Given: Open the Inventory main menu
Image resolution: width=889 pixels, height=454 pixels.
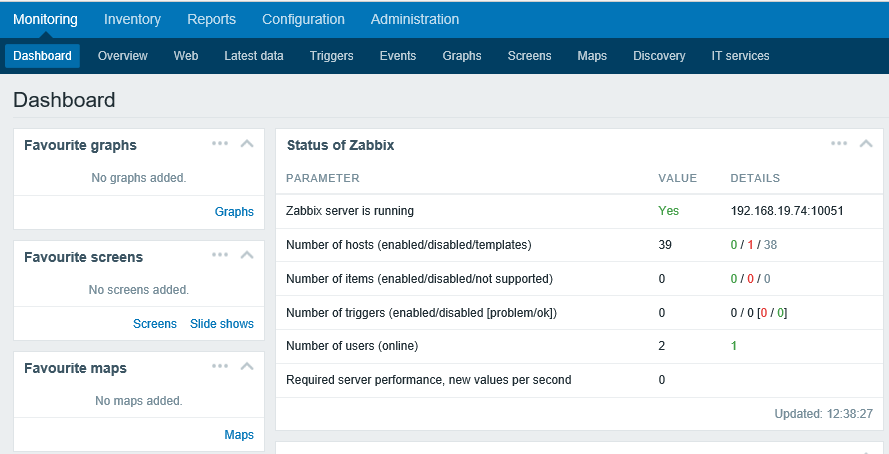Looking at the screenshot, I should [132, 19].
